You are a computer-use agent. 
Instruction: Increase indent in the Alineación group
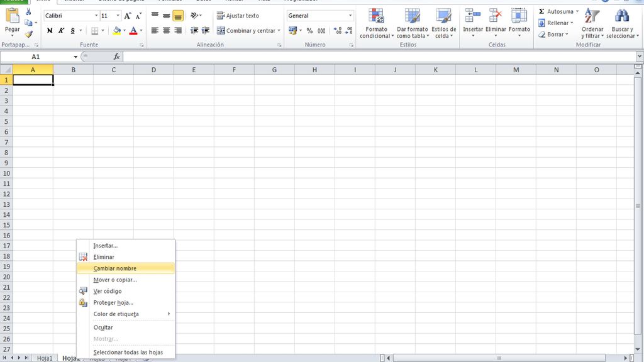click(206, 30)
